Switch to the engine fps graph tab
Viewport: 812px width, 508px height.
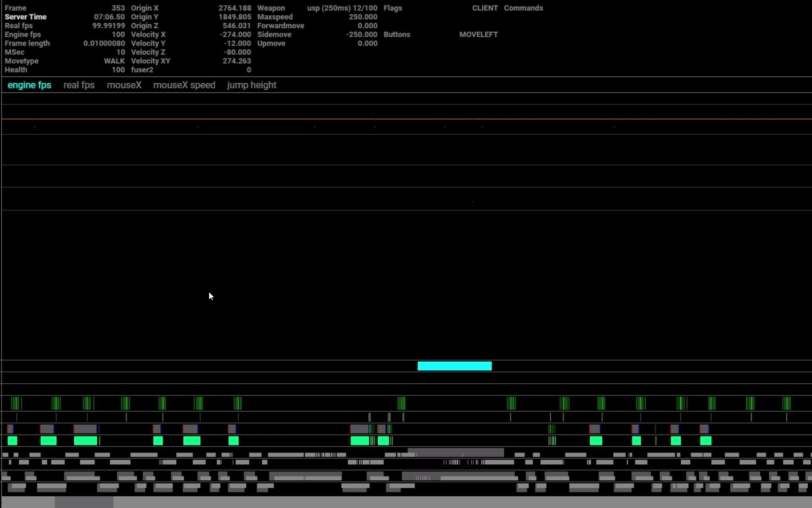(x=29, y=85)
